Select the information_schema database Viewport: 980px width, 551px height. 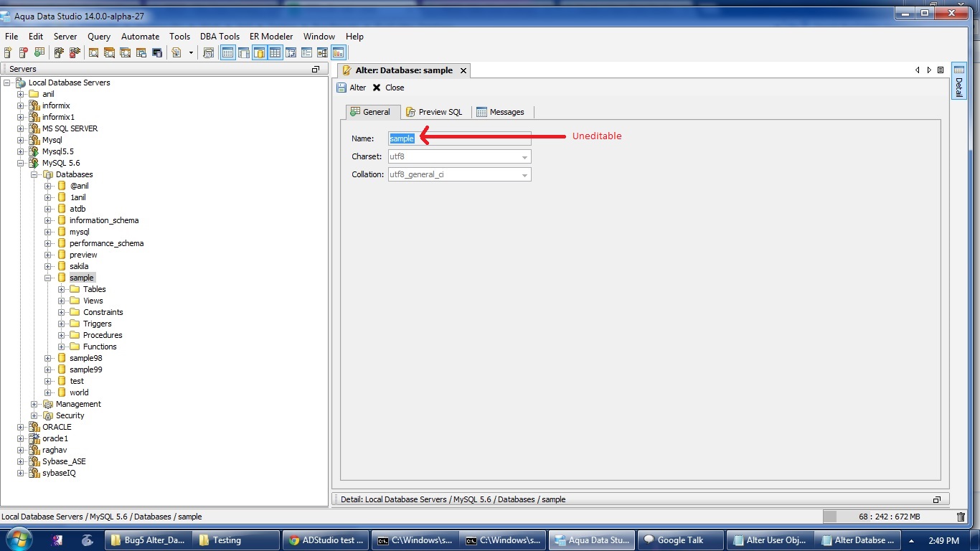(104, 220)
